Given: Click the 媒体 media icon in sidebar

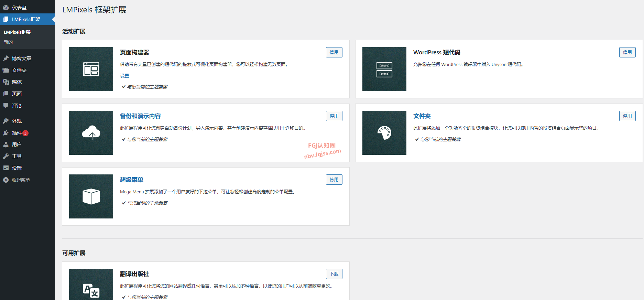Looking at the screenshot, I should [x=6, y=82].
